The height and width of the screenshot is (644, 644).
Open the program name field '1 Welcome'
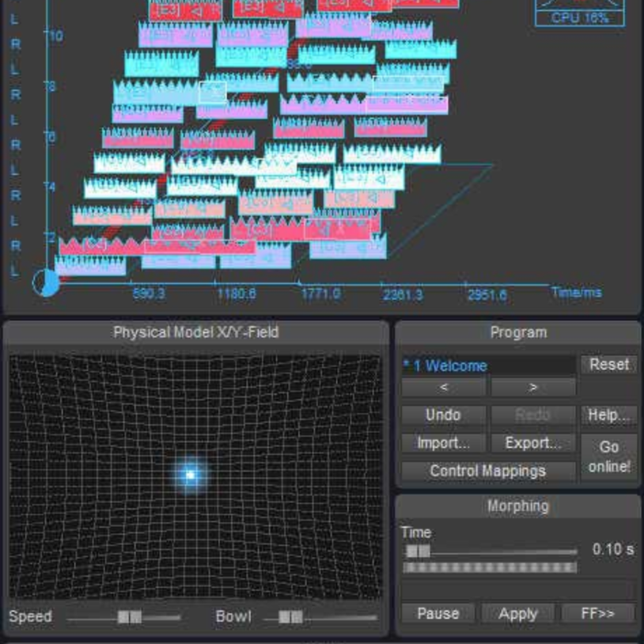(487, 366)
